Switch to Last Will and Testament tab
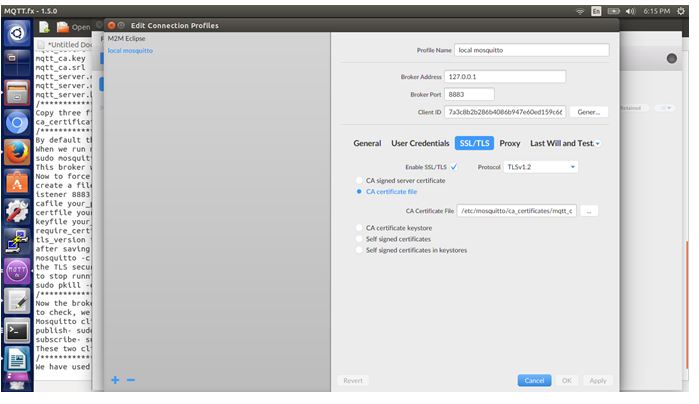 [x=562, y=143]
